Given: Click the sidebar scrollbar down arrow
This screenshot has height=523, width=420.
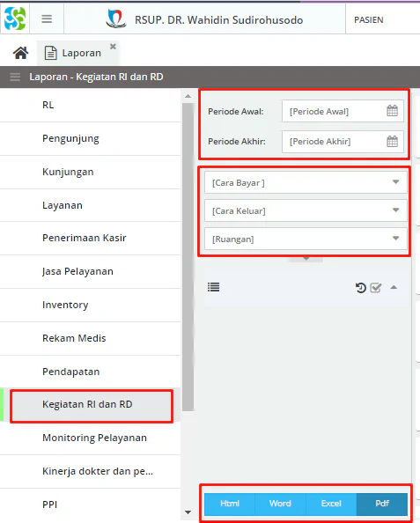Looking at the screenshot, I should tap(188, 512).
